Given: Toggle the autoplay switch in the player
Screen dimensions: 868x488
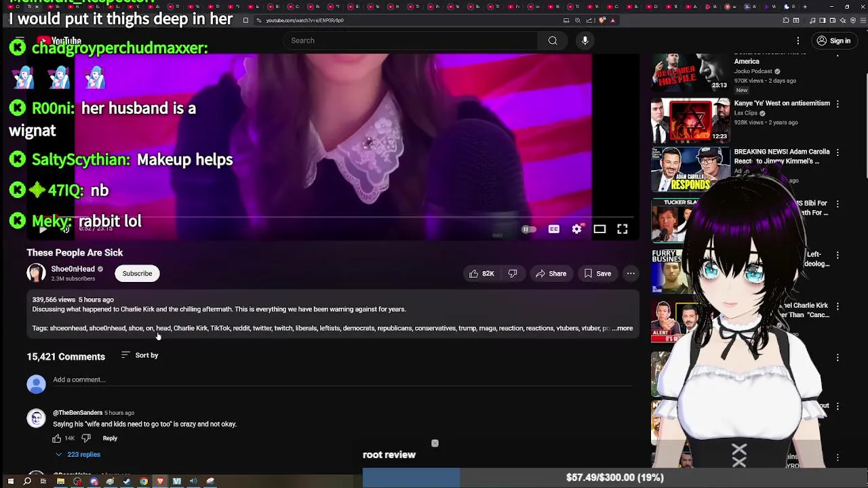Looking at the screenshot, I should tap(529, 230).
